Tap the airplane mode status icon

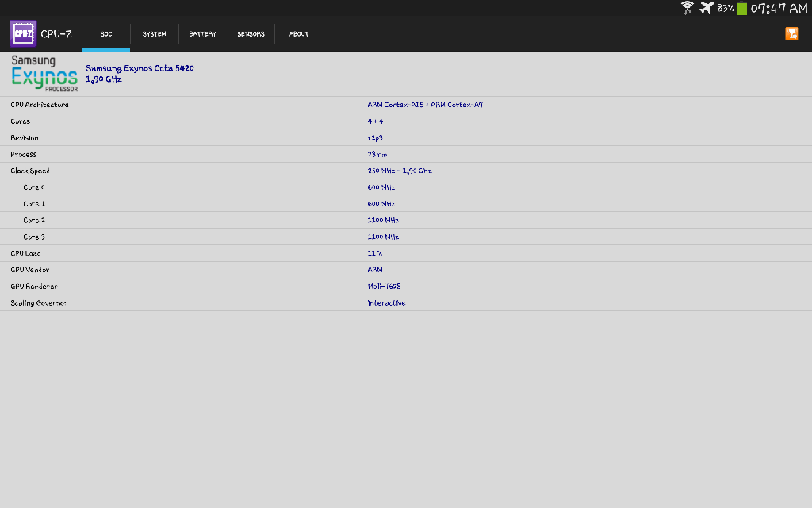(706, 8)
